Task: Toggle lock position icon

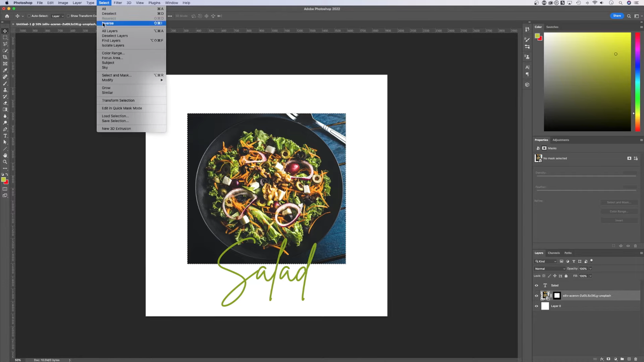Action: [555, 276]
